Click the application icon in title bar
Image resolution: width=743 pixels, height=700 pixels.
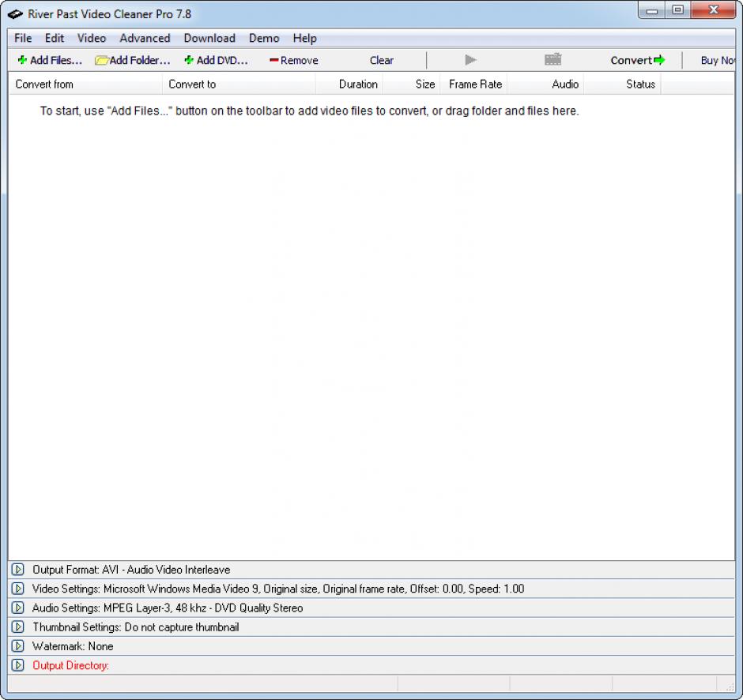pyautogui.click(x=15, y=14)
